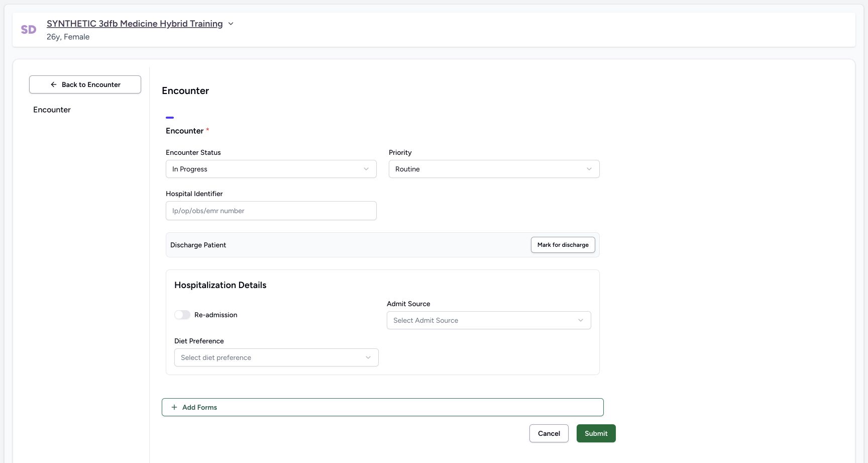Open the Encounter Status dropdown

pos(271,169)
